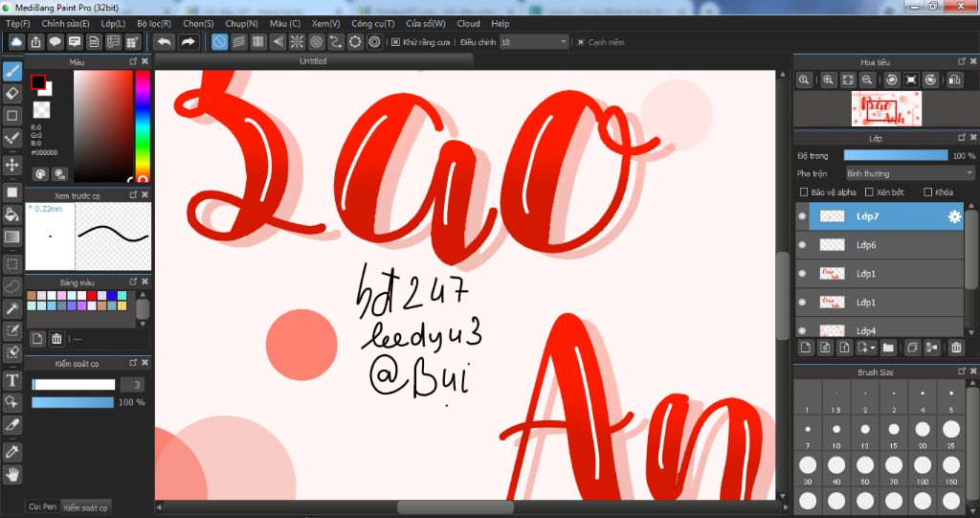Turn off snap with the blue circle icon

[219, 42]
